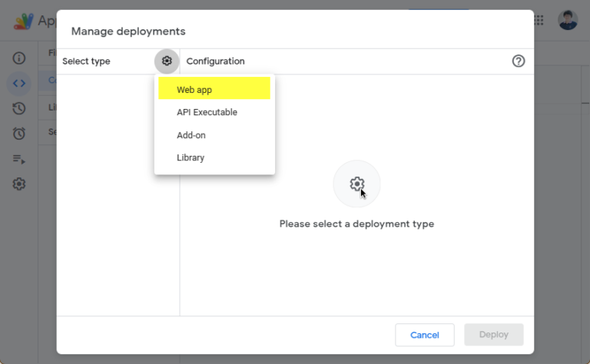Viewport: 590px width, 364px height.
Task: Open the Editor code icon in sidebar
Action: 18,83
